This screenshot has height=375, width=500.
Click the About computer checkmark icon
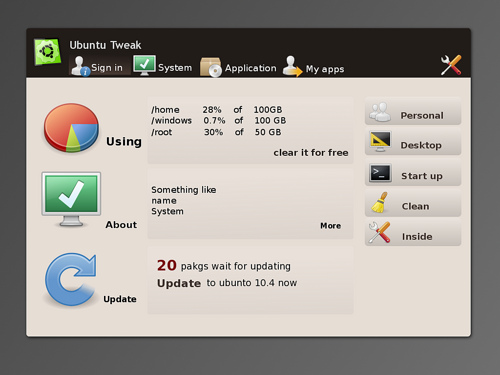click(71, 199)
